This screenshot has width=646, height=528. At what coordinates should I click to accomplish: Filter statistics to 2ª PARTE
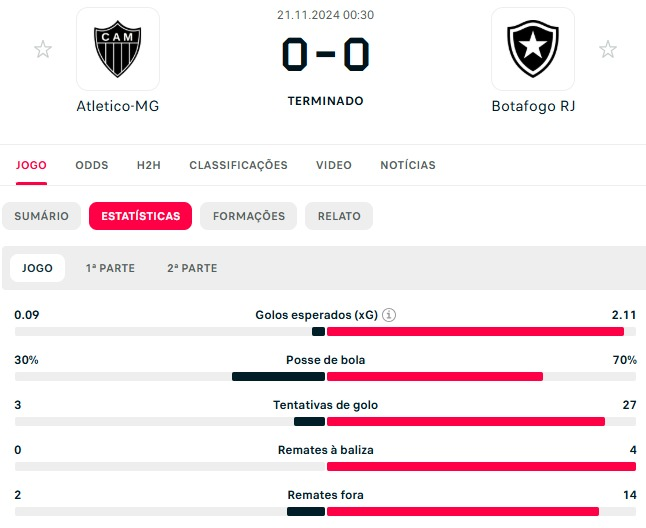(192, 268)
